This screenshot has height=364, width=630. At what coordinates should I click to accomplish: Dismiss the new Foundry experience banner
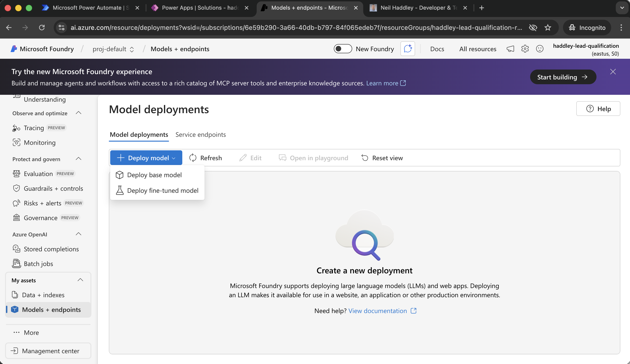[x=613, y=72]
